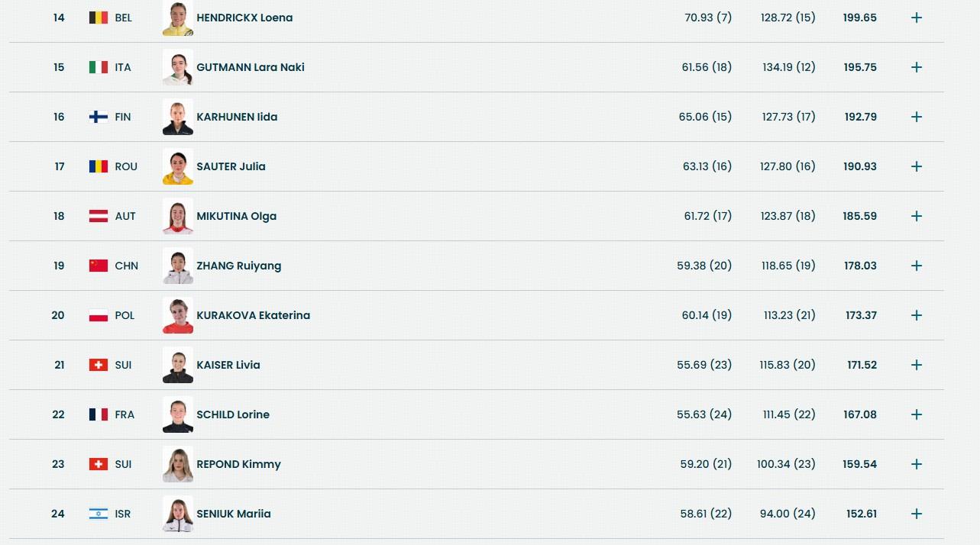Expand MIKUTINA Olga result breakdown

917,216
